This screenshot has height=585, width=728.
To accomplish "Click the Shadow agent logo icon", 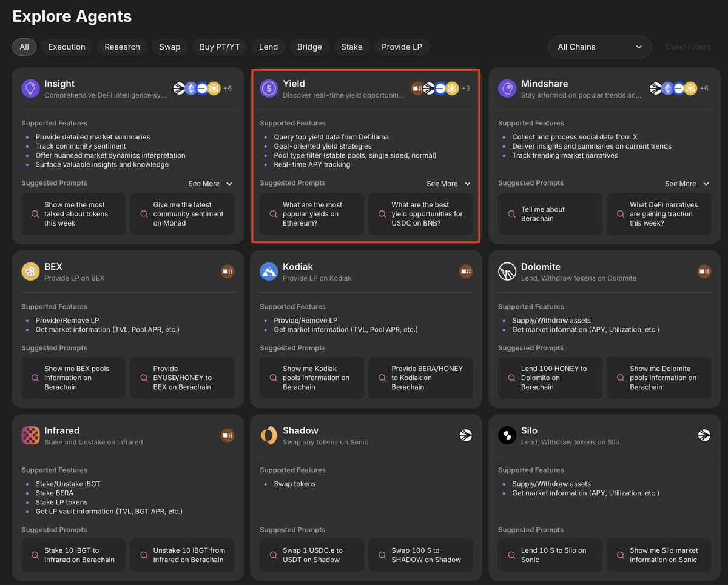I will click(269, 435).
